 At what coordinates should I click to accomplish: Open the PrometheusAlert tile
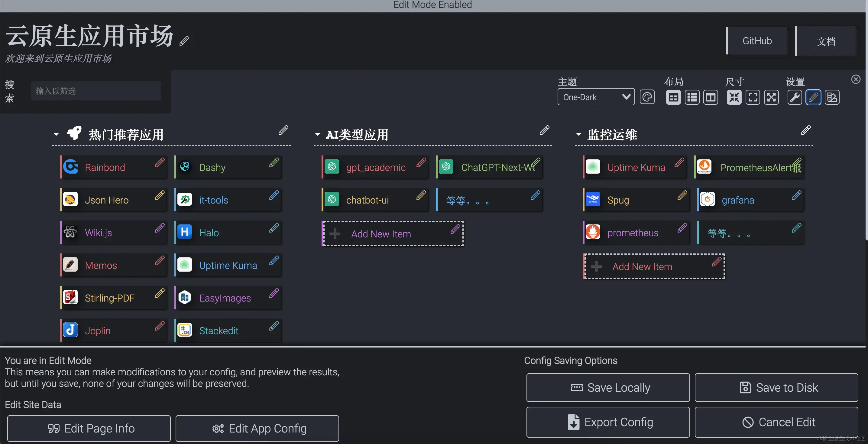tap(749, 167)
